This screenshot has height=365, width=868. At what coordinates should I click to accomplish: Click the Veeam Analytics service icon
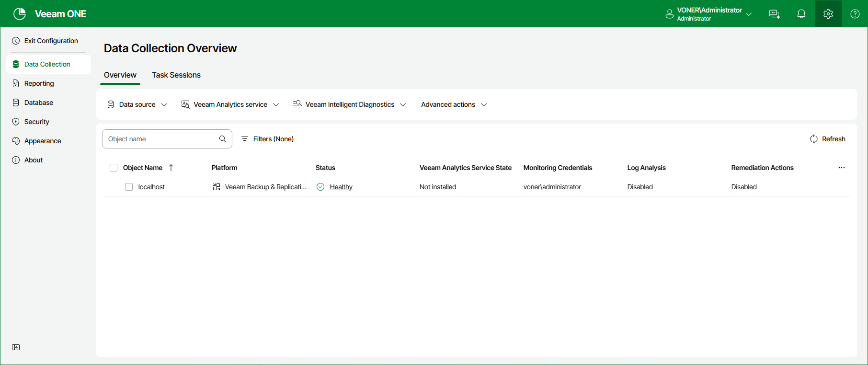[x=185, y=104]
